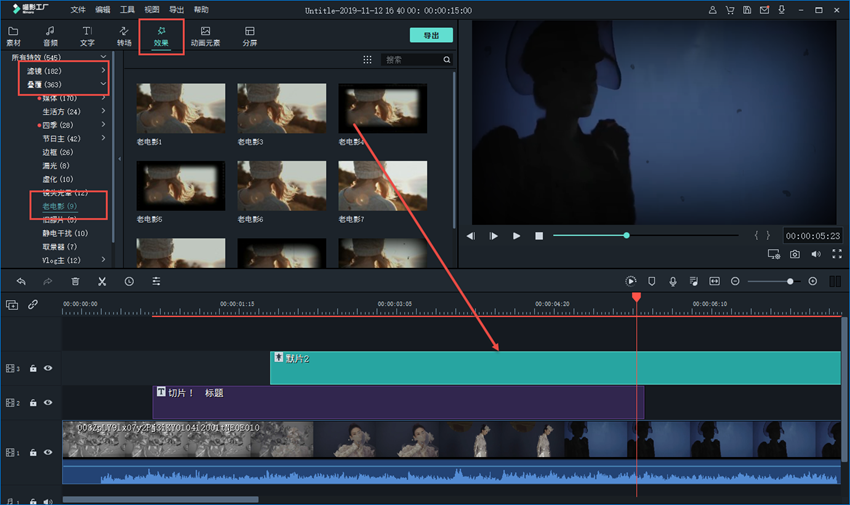Toggle the lock on video track 2
This screenshot has height=505, width=850.
[32, 403]
